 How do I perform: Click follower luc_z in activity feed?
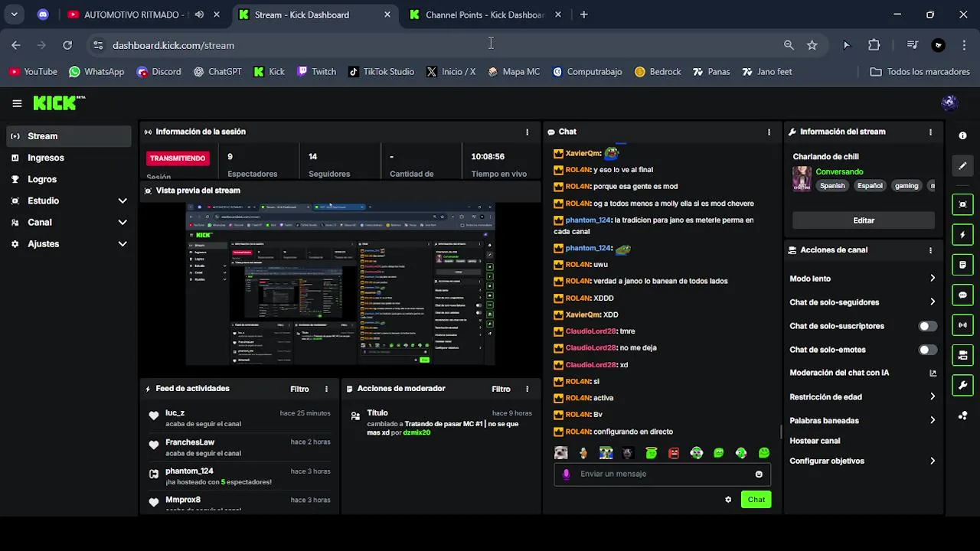[175, 413]
